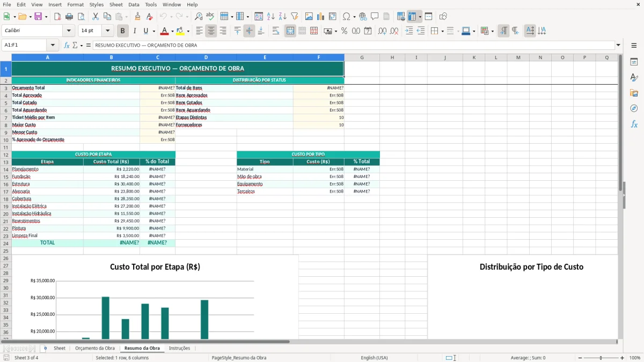Remove a decimal place
This screenshot has width=644, height=362.
[394, 31]
